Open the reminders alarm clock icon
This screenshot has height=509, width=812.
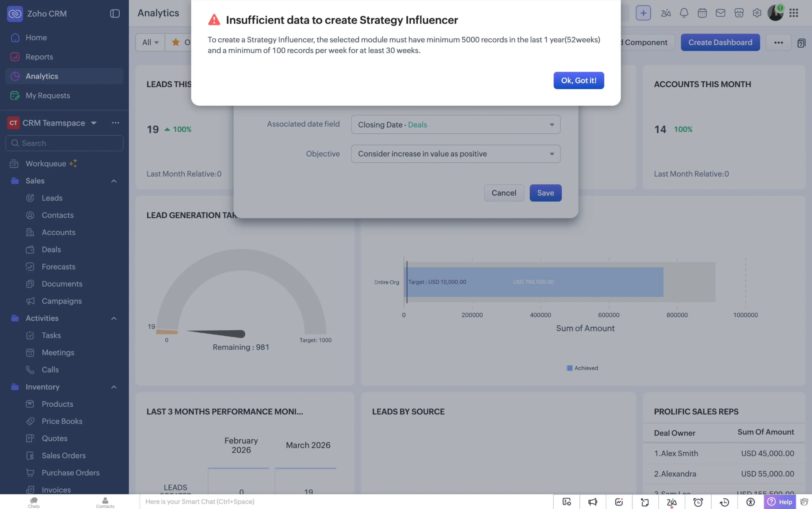coord(698,502)
